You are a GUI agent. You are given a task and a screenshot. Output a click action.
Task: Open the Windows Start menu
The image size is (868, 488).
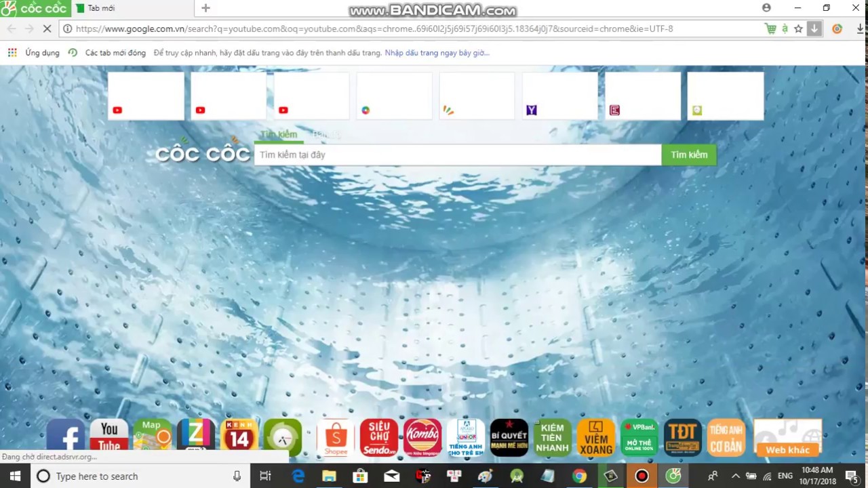pyautogui.click(x=15, y=476)
